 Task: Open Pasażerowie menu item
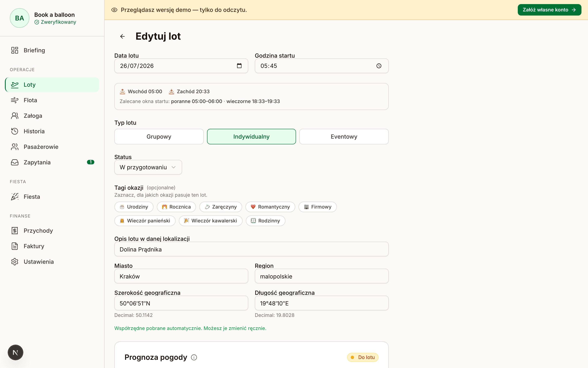pos(52,147)
